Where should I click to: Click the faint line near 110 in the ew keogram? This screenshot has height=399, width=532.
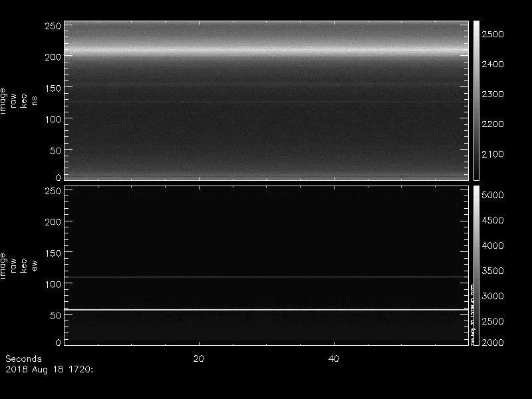pos(267,277)
